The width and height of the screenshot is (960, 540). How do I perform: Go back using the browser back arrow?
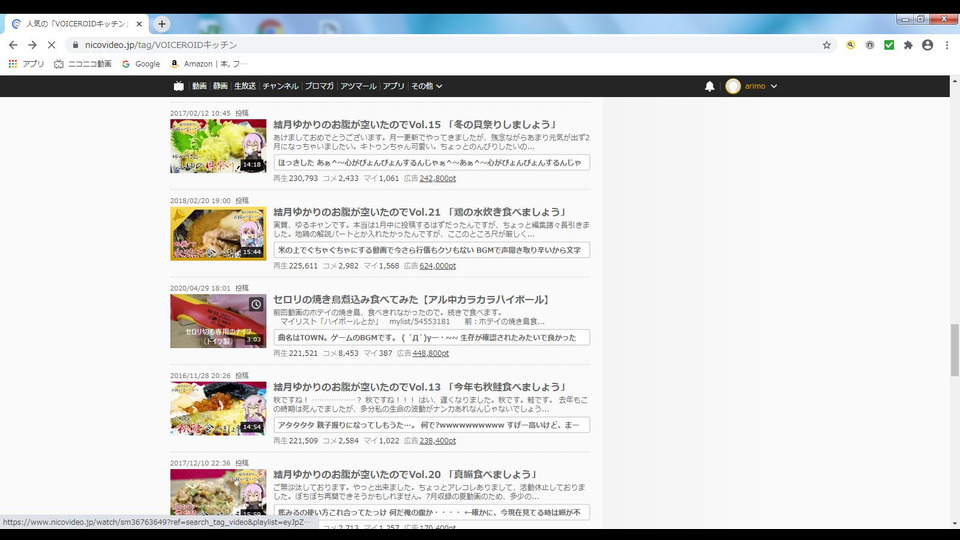[x=13, y=45]
